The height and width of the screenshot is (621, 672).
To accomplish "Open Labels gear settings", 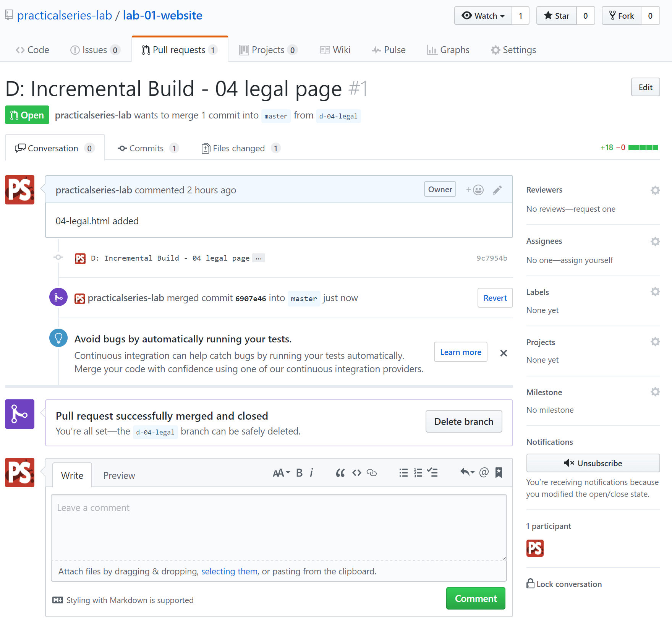I will coord(655,292).
